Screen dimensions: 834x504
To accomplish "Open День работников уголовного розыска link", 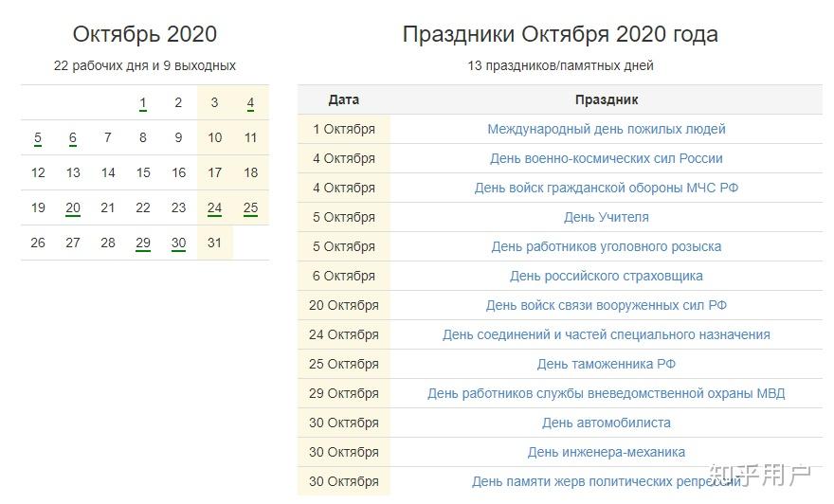I will [606, 246].
